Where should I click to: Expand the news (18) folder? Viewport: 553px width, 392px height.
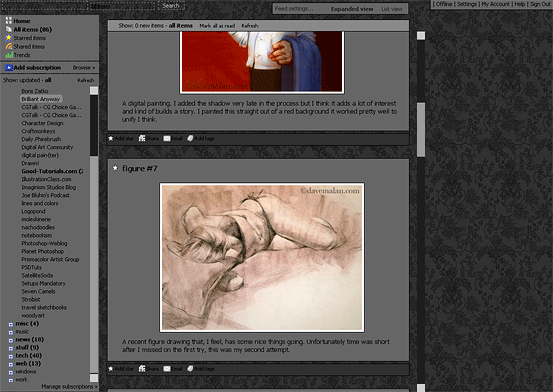pyautogui.click(x=11, y=340)
